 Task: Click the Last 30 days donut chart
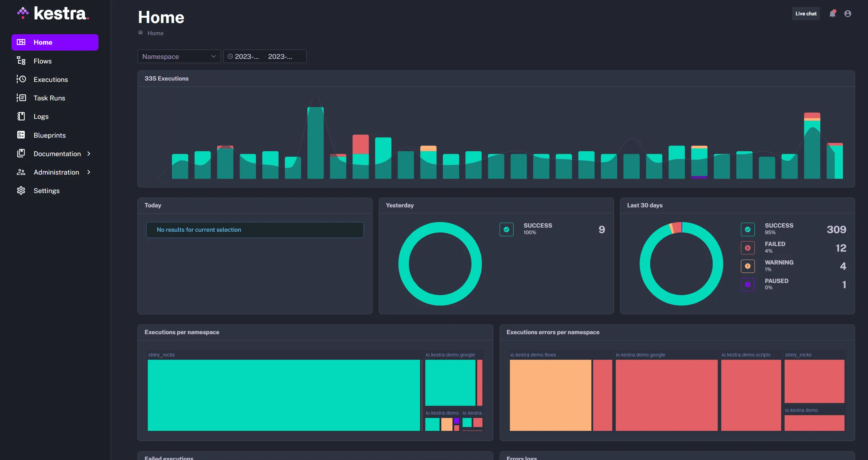click(x=681, y=263)
